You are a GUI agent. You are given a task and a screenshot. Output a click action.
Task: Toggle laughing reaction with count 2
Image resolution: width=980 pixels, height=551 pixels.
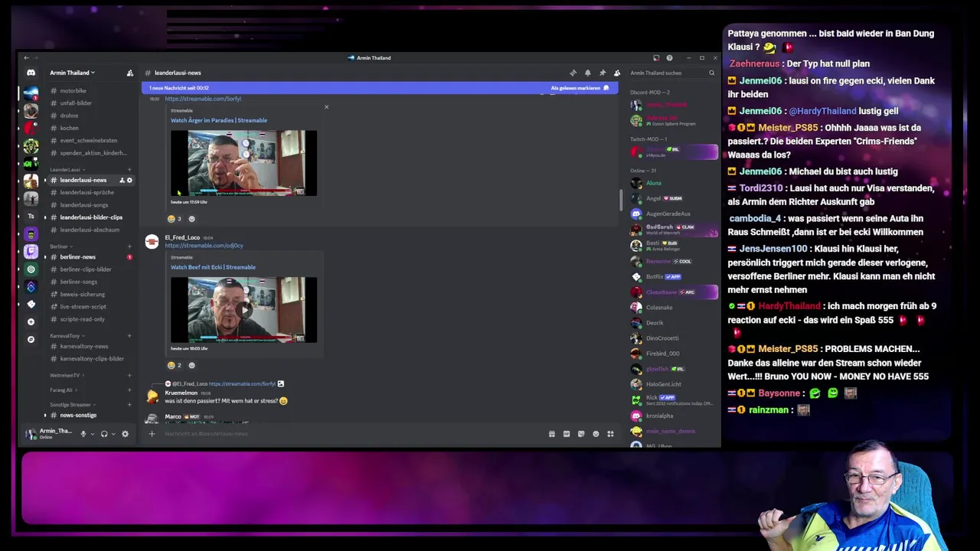(x=175, y=365)
